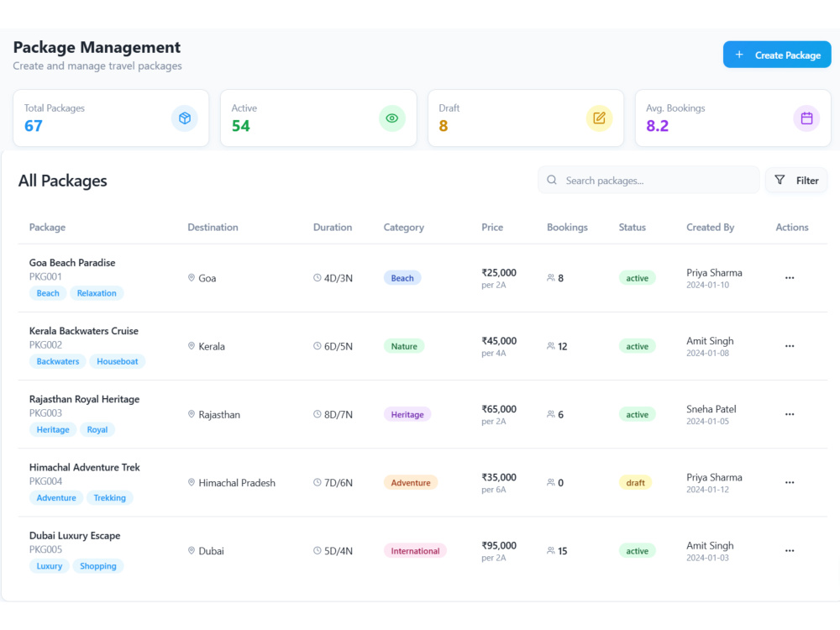The image size is (840, 630).
Task: Click clock icon beside 7D/6N
Action: click(x=318, y=482)
